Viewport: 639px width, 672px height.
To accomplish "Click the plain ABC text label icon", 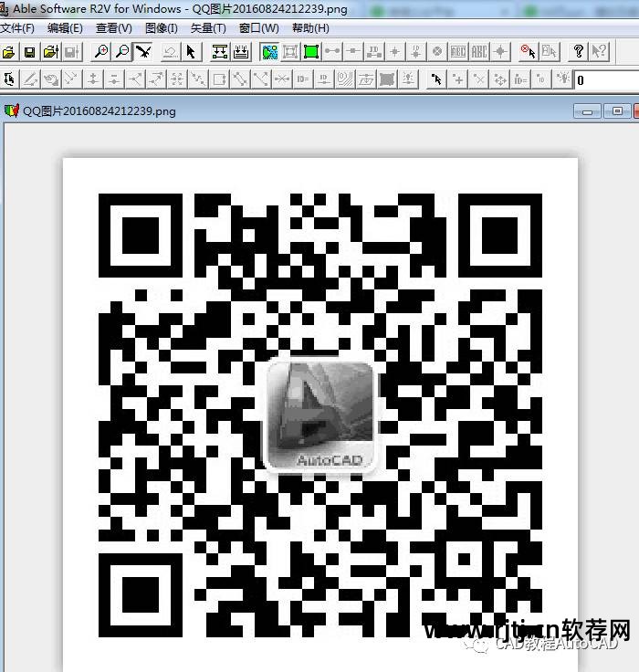I will (479, 52).
